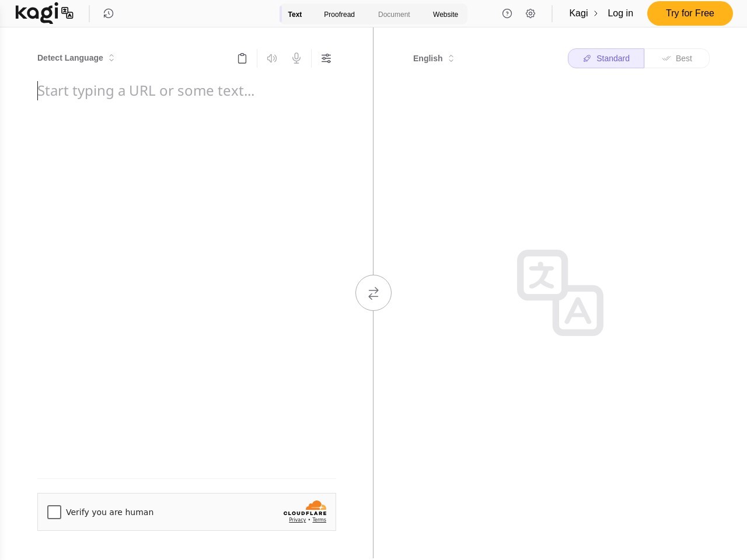Image resolution: width=747 pixels, height=560 pixels.
Task: Click the Kagi logo
Action: click(37, 13)
